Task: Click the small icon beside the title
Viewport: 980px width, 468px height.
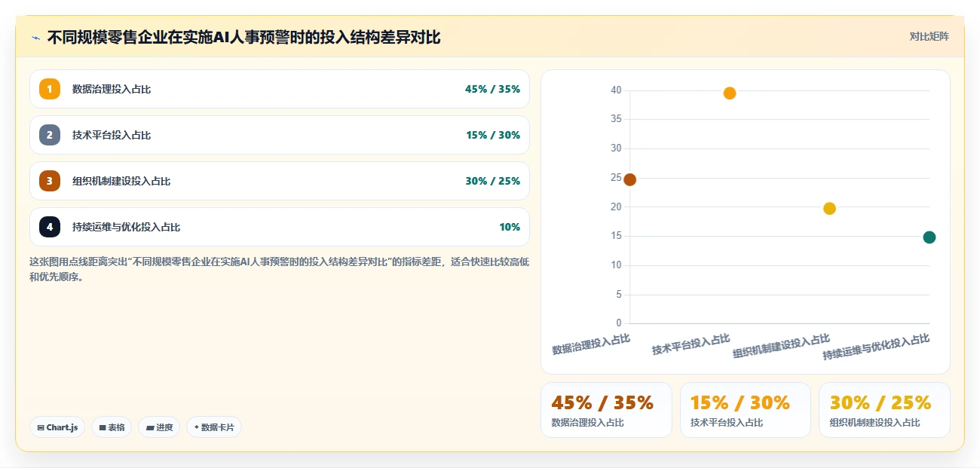Action: pos(35,37)
